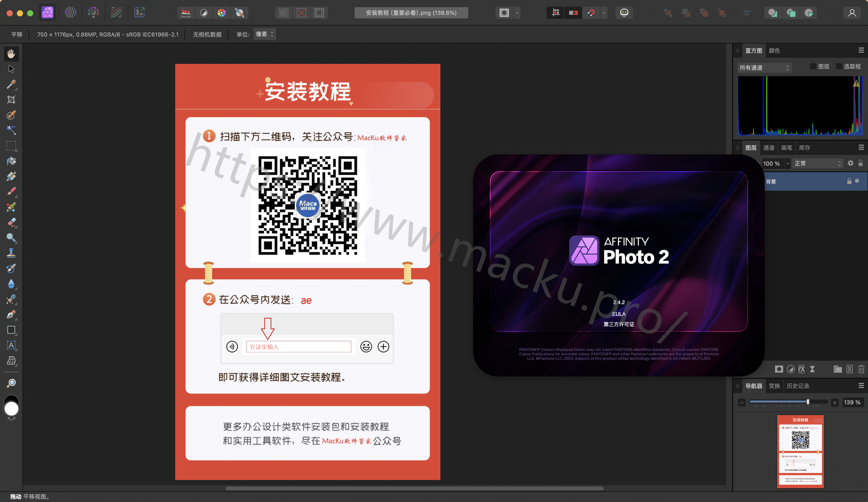Select the Flood Select magic wand tool
This screenshot has height=502, width=868.
pos(11,130)
